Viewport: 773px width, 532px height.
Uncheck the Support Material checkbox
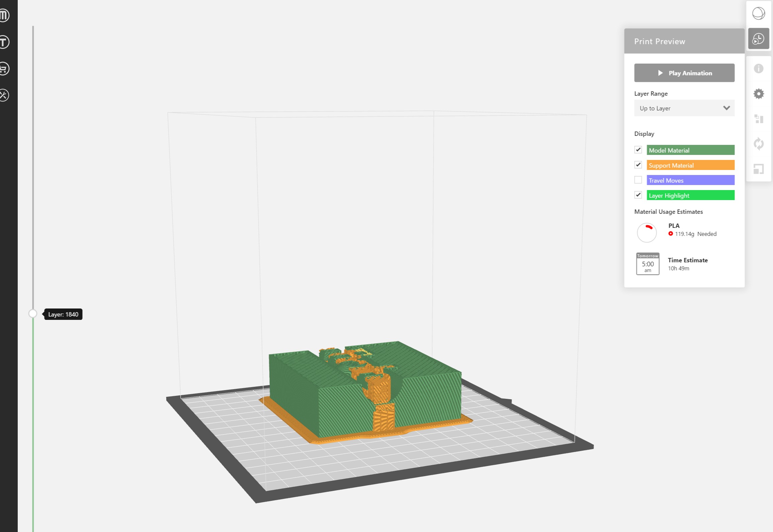coord(638,165)
